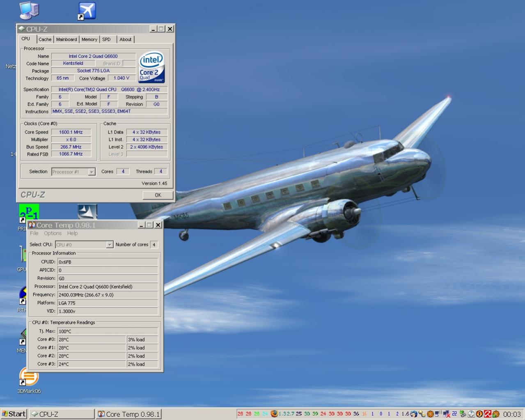This screenshot has width=525, height=420.
Task: Click the taskbar clock showing 00:03
Action: pyautogui.click(x=512, y=414)
